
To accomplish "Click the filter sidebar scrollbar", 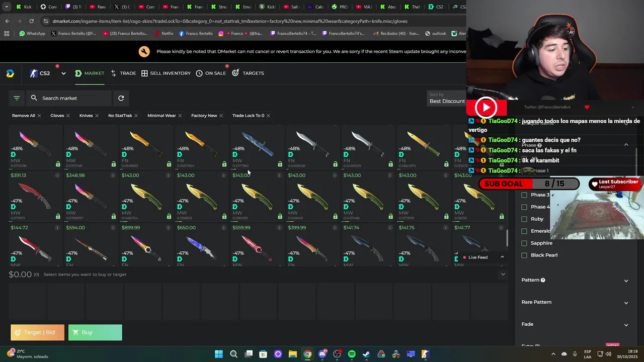I will pyautogui.click(x=636, y=161).
